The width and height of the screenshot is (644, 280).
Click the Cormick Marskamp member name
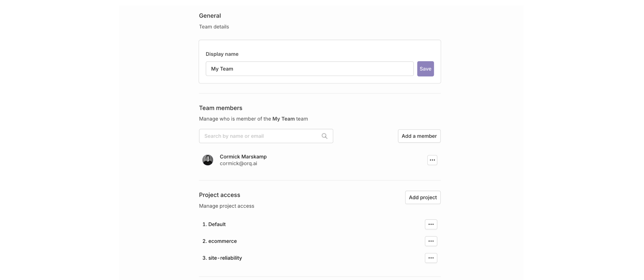(243, 157)
